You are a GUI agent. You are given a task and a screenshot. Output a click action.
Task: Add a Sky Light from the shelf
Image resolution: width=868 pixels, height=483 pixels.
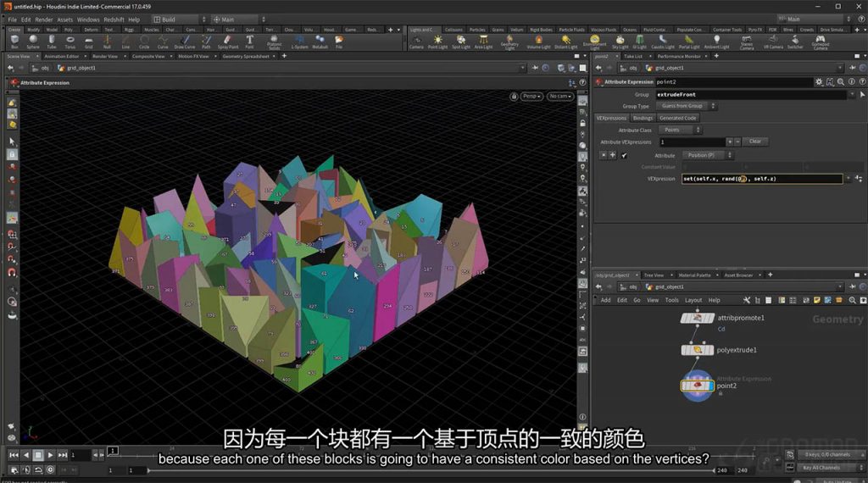point(620,42)
